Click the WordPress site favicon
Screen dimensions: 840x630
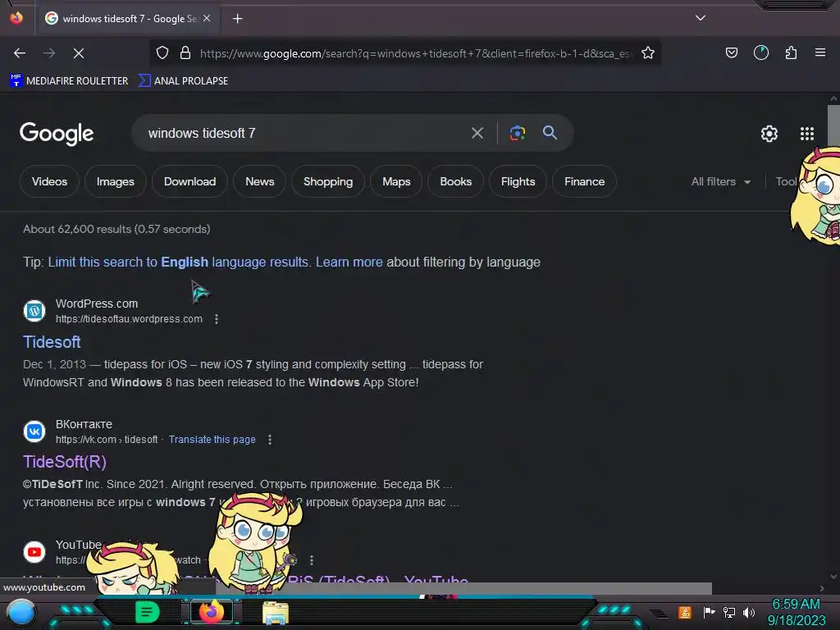point(34,311)
